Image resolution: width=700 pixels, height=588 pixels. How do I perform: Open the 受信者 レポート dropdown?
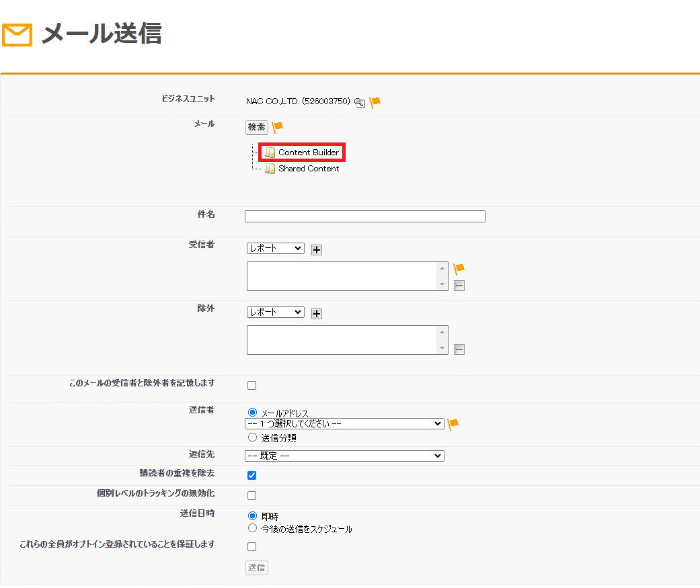(x=276, y=249)
